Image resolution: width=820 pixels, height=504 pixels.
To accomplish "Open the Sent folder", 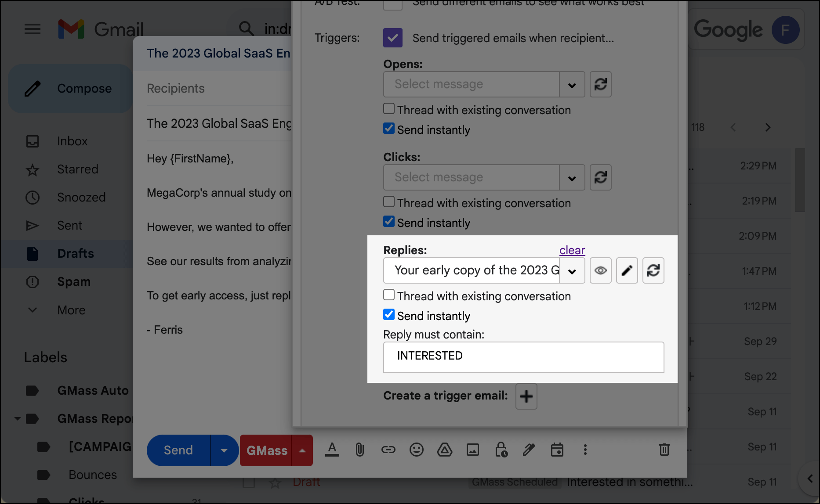I will tap(69, 226).
